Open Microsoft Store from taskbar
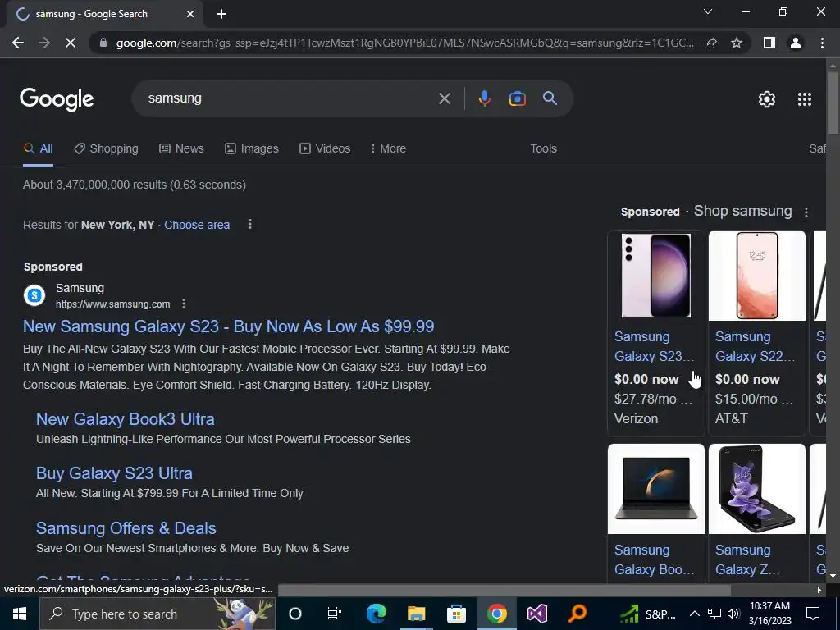Image resolution: width=840 pixels, height=630 pixels. pyautogui.click(x=456, y=614)
